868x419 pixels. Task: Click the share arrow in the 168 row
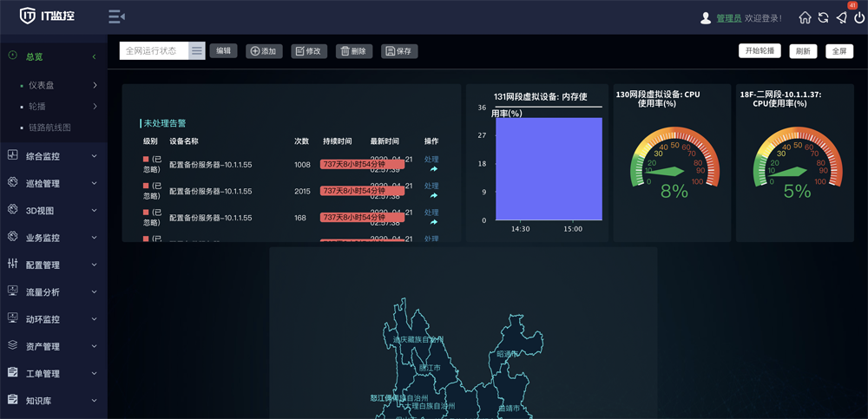coord(433,222)
